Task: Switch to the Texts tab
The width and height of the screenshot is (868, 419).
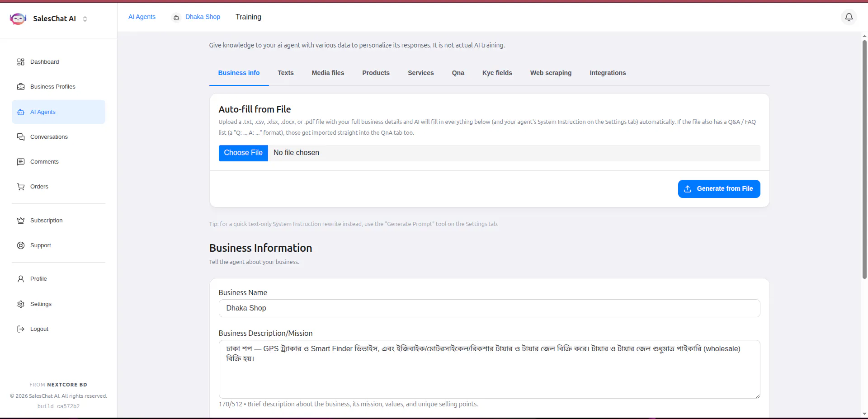Action: pyautogui.click(x=286, y=73)
